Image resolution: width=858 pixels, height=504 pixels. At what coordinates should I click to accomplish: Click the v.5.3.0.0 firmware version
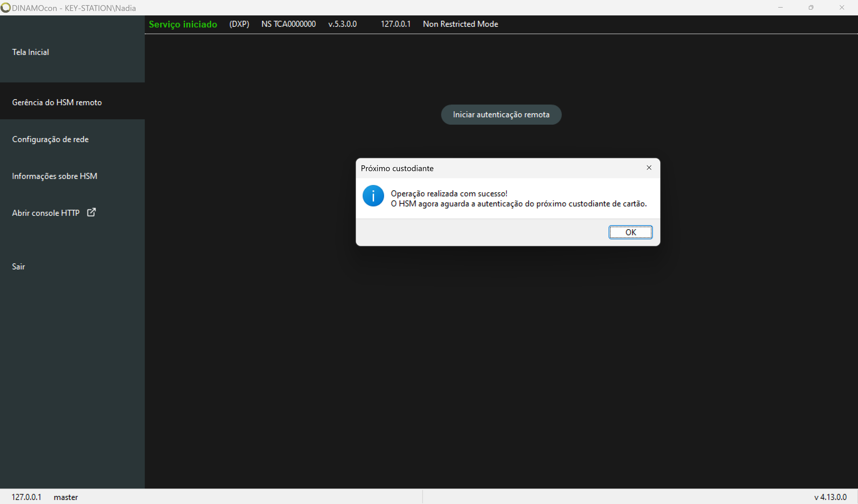[x=342, y=24]
